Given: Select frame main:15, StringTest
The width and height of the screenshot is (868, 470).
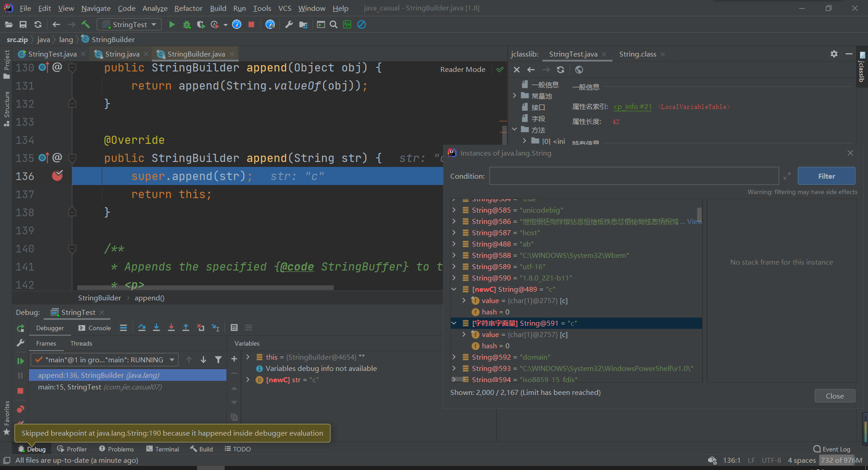Looking at the screenshot, I should click(x=127, y=387).
